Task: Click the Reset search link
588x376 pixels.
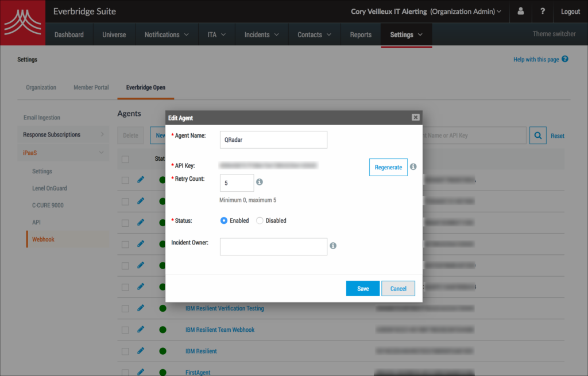Action: (x=557, y=135)
